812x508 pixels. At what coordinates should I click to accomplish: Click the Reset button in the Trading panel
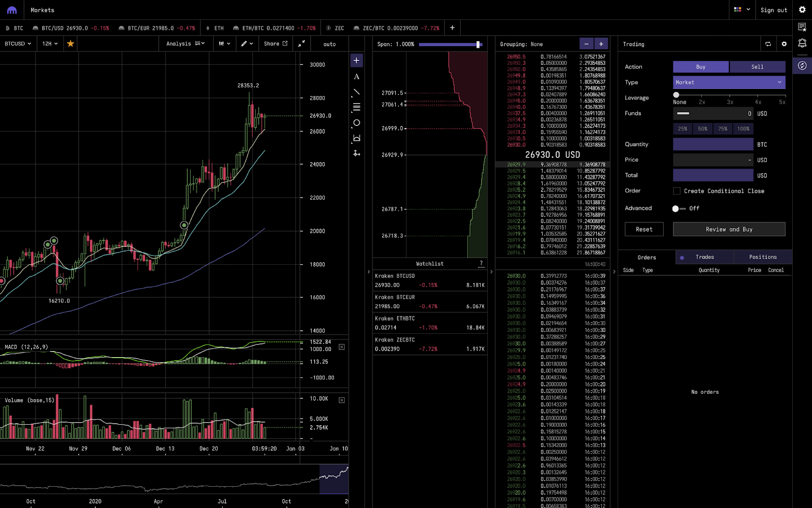click(x=644, y=229)
